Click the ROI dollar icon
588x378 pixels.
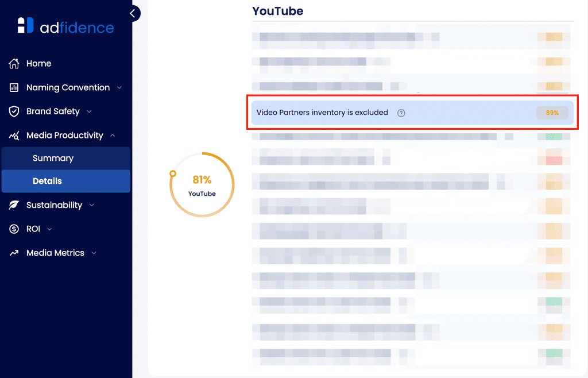point(13,229)
